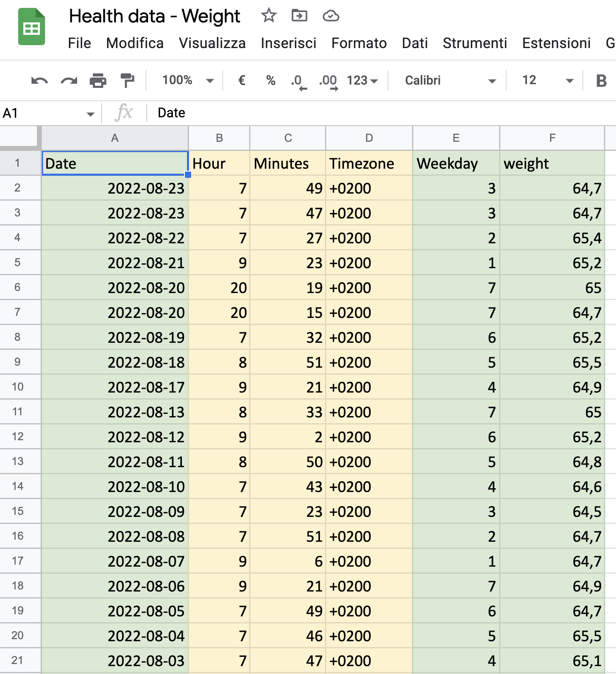Open the Inserisci menu

point(289,43)
